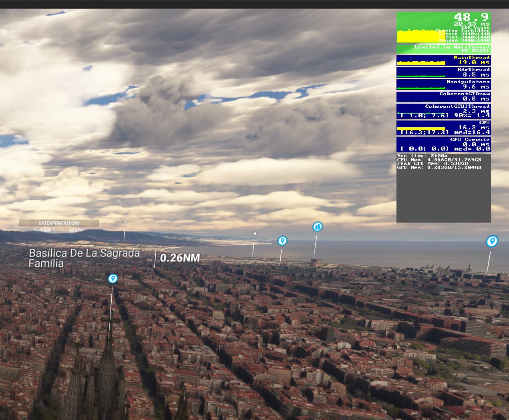Select the Basílica De La Sagrada Família label
The height and width of the screenshot is (420, 509).
[x=84, y=257]
